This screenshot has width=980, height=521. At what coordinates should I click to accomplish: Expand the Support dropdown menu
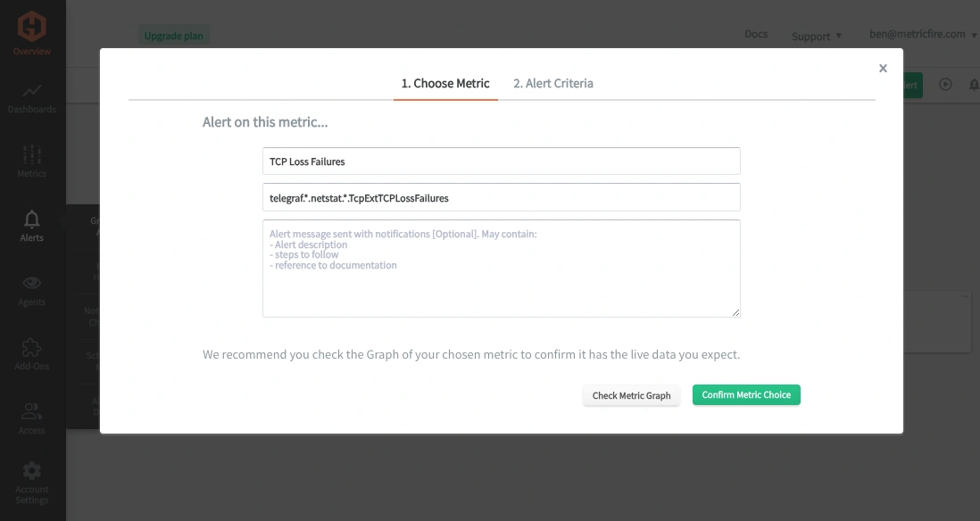coord(817,37)
